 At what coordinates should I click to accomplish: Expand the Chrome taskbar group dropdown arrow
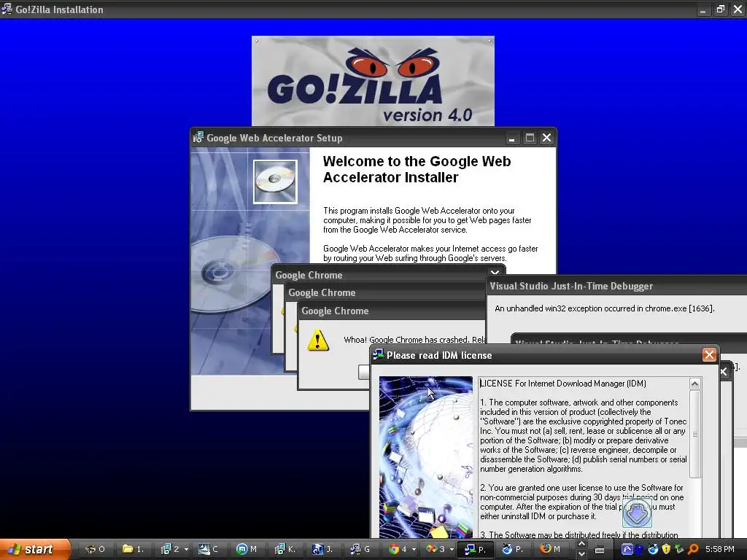(x=414, y=550)
